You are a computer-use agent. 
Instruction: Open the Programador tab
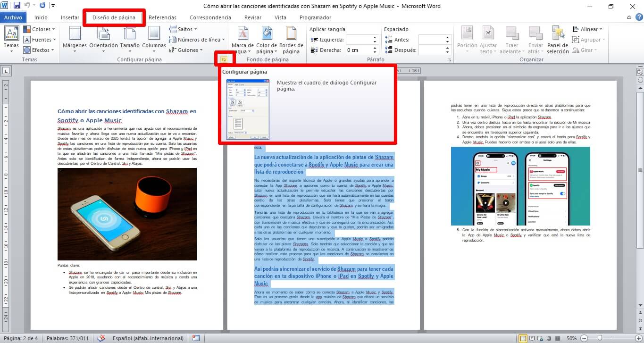[315, 17]
